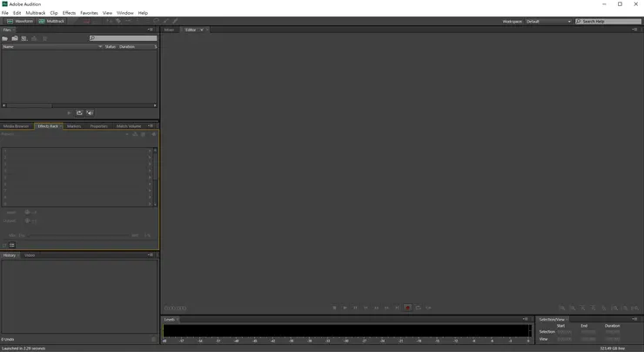The height and width of the screenshot is (352, 644).
Task: Click Delete preset icon in Effects Rack
Action: (x=143, y=134)
